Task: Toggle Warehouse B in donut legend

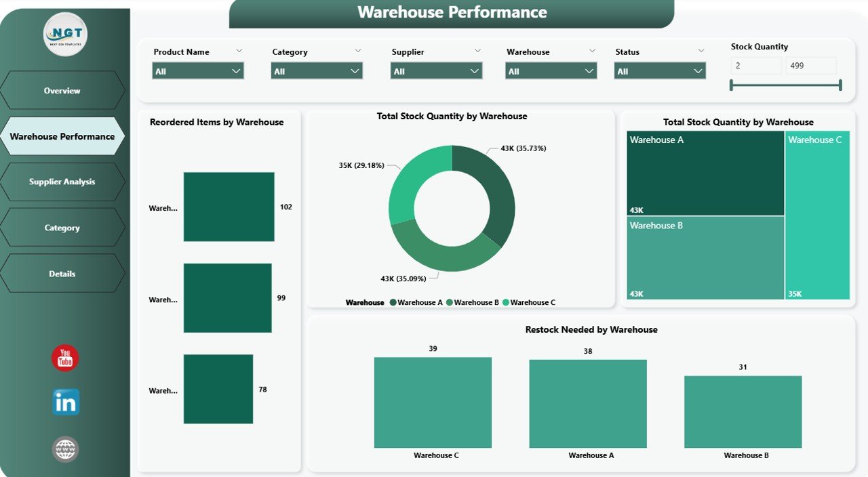Action: pyautogui.click(x=473, y=302)
